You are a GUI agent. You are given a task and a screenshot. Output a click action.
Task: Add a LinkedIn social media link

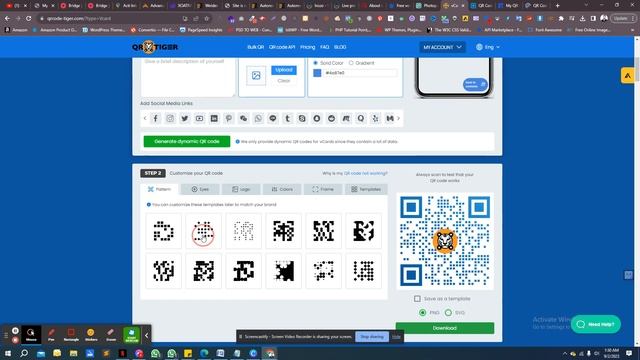click(214, 118)
